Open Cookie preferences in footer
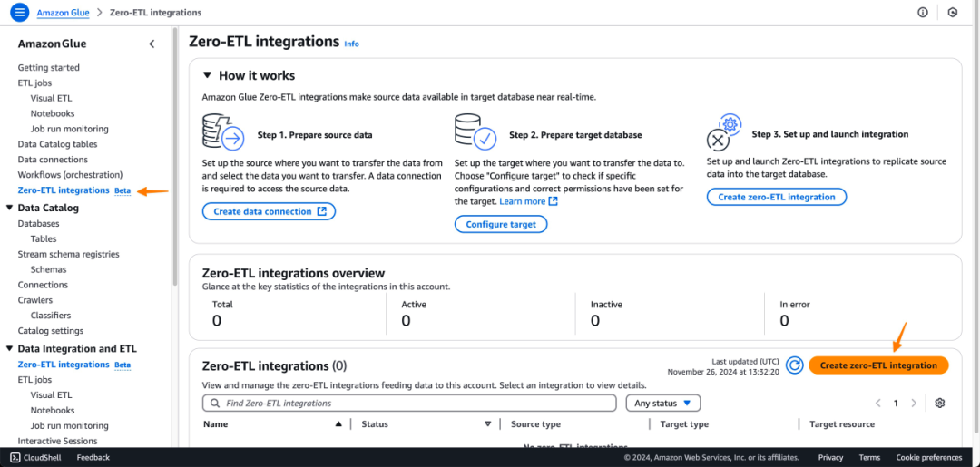This screenshot has width=980, height=467. pyautogui.click(x=929, y=458)
